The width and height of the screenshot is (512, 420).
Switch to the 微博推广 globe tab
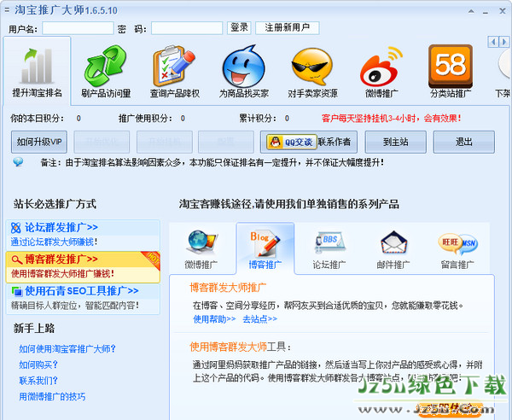point(201,250)
